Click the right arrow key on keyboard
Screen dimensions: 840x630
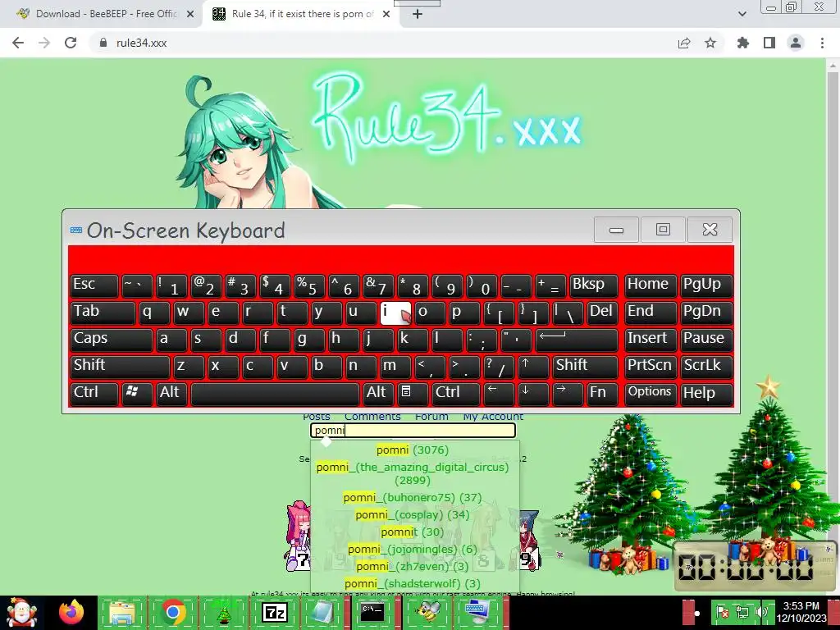(x=567, y=393)
